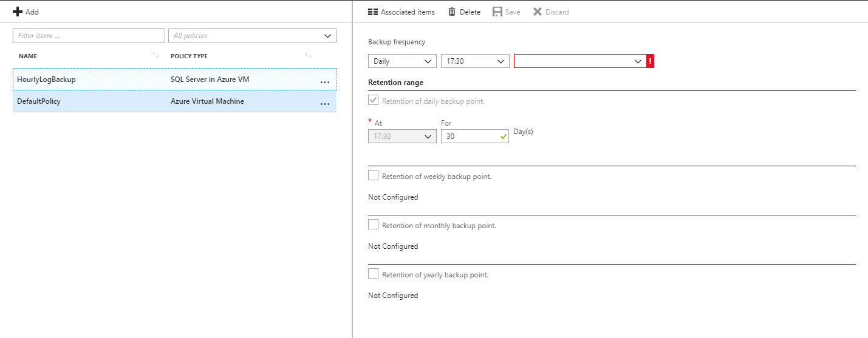Click the Add plus icon
868x338 pixels.
click(x=18, y=12)
